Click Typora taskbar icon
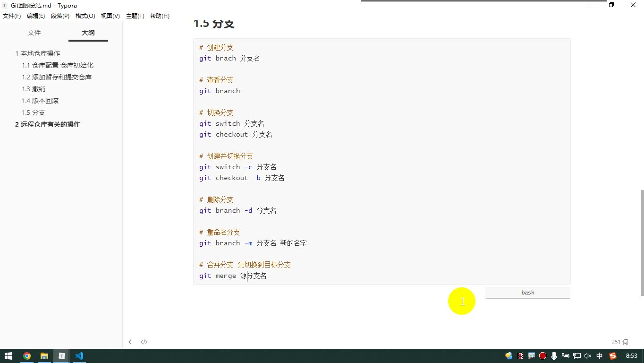Screen dimensions: 644x363 pos(62,356)
